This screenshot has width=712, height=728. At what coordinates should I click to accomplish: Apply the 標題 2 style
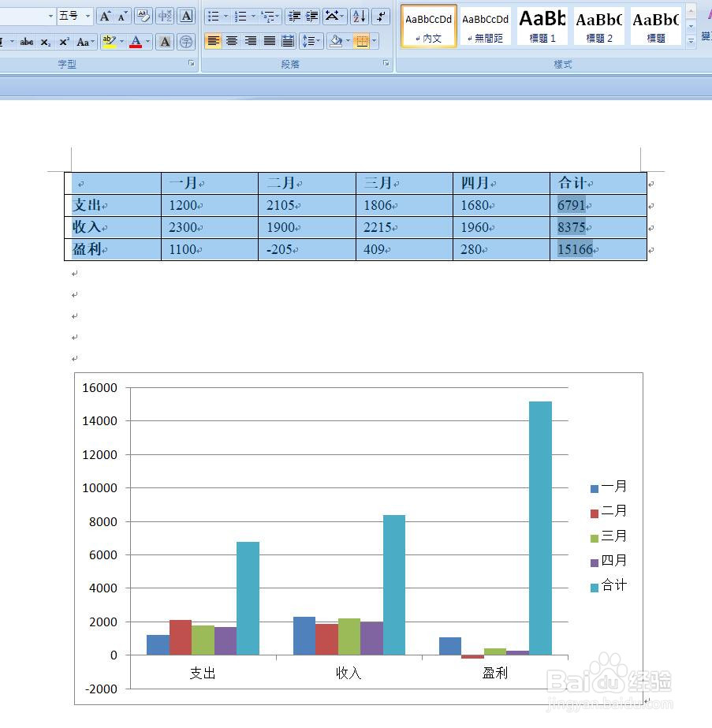pos(598,27)
